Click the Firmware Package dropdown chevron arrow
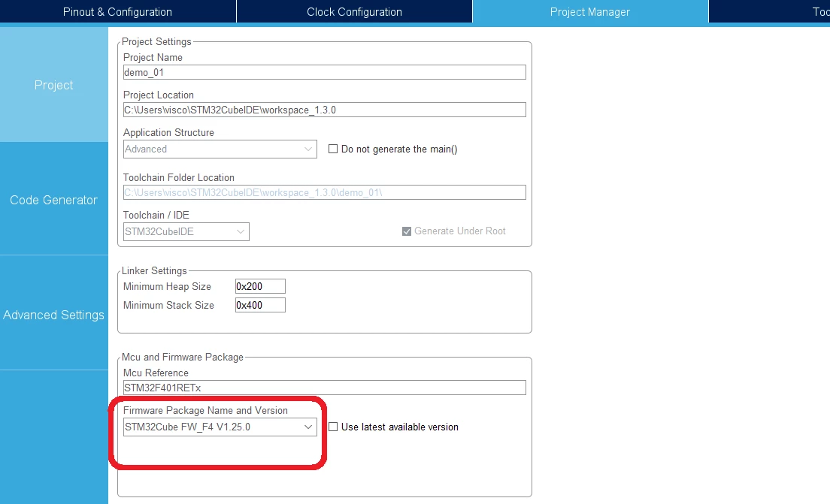 pos(308,427)
